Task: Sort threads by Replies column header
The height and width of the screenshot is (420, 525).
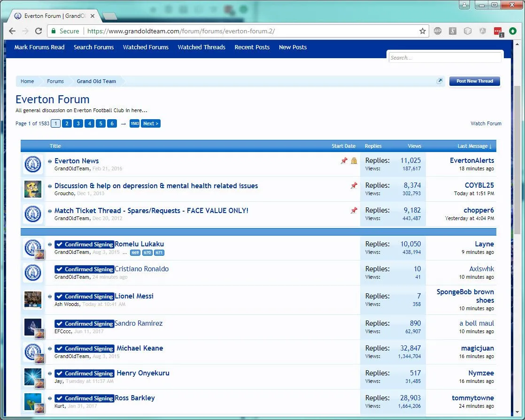Action: coord(373,146)
